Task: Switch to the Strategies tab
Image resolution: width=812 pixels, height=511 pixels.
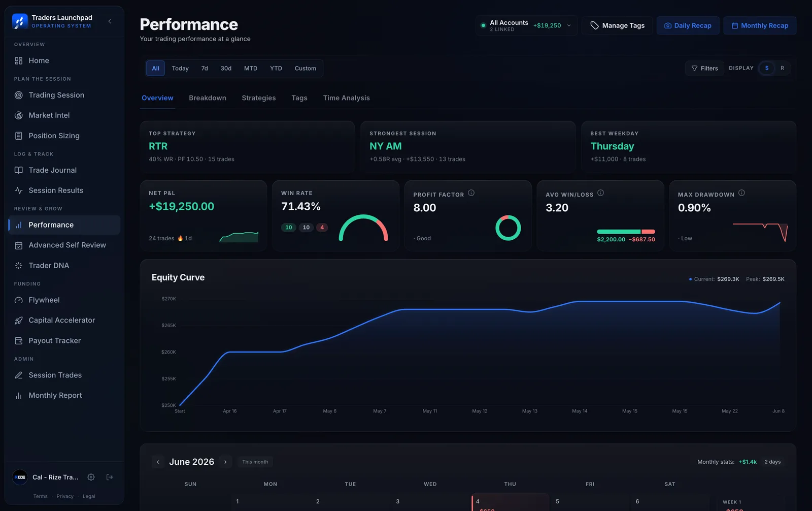Action: pyautogui.click(x=259, y=98)
